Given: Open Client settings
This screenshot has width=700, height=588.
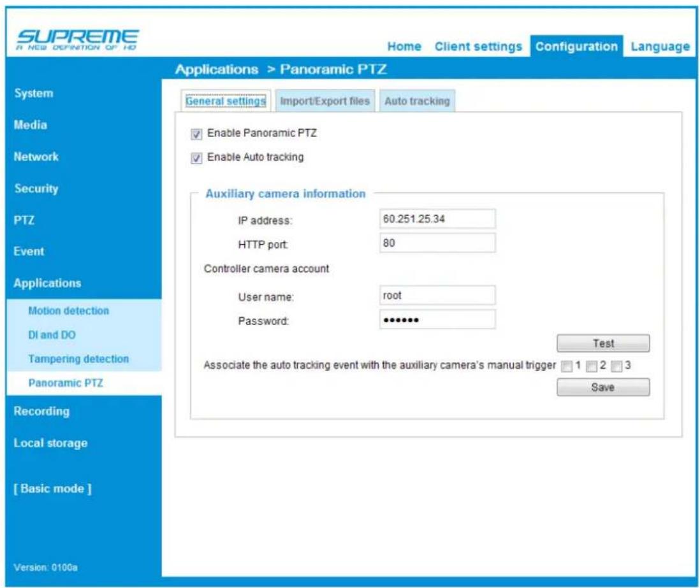Looking at the screenshot, I should (x=478, y=47).
